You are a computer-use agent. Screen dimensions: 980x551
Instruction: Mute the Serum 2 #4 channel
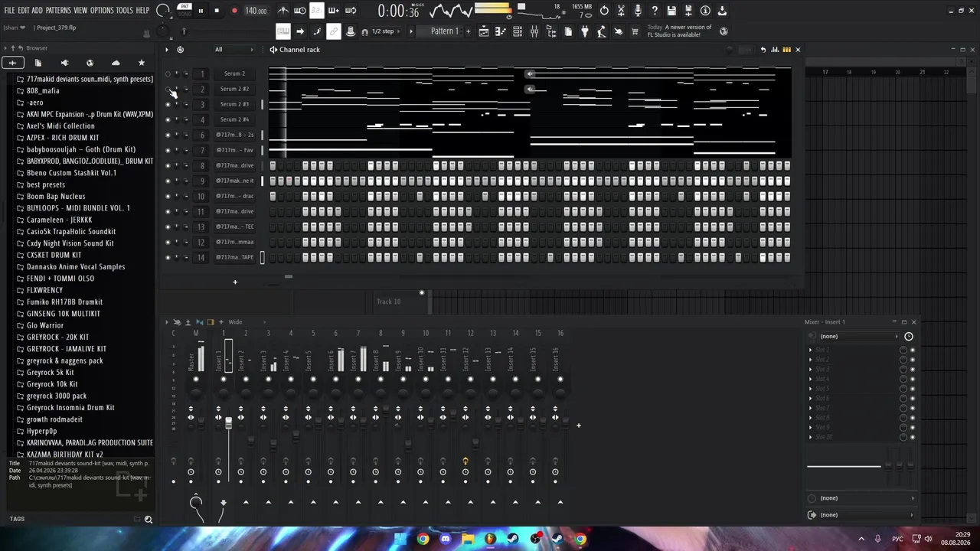pos(168,119)
